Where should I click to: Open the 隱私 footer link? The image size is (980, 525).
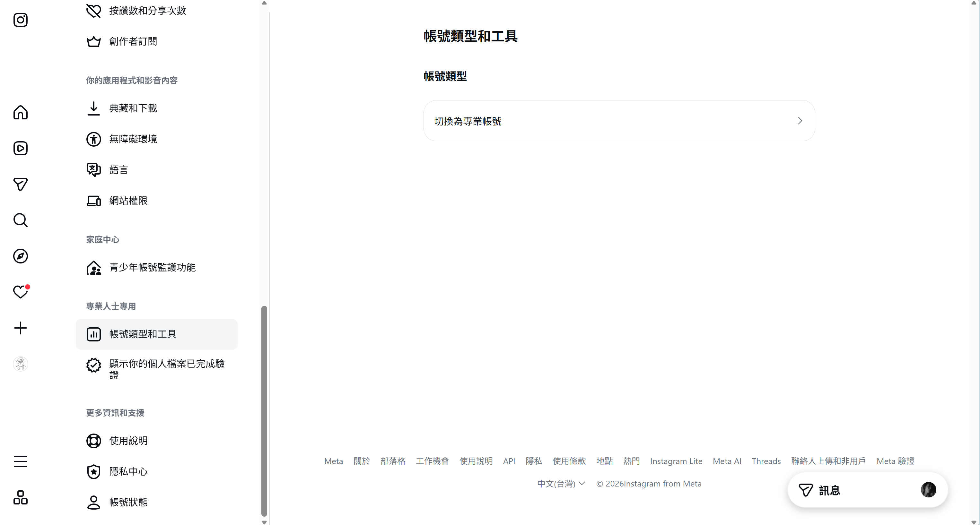[x=533, y=461]
